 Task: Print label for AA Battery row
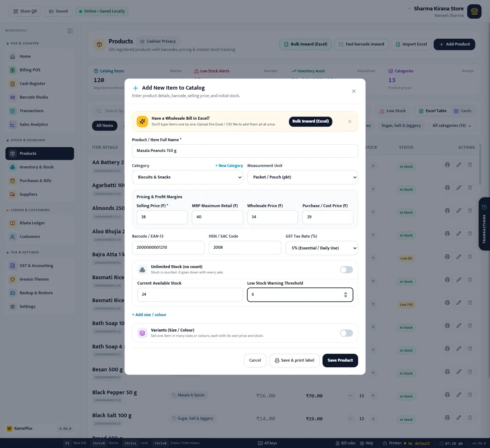[x=447, y=165]
